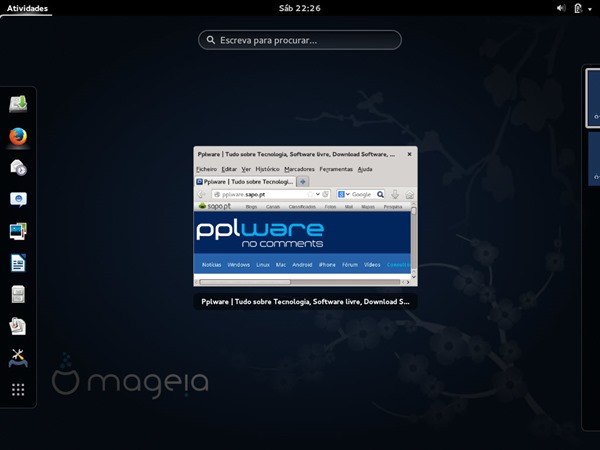Open Histórico menu in Firefox window

pos(267,169)
